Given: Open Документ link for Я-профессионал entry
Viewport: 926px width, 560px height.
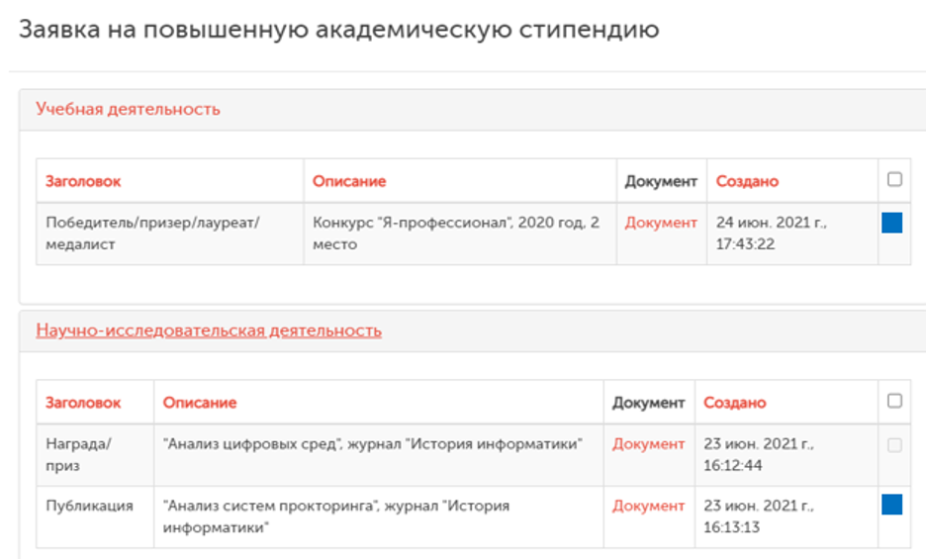Looking at the screenshot, I should pyautogui.click(x=661, y=223).
